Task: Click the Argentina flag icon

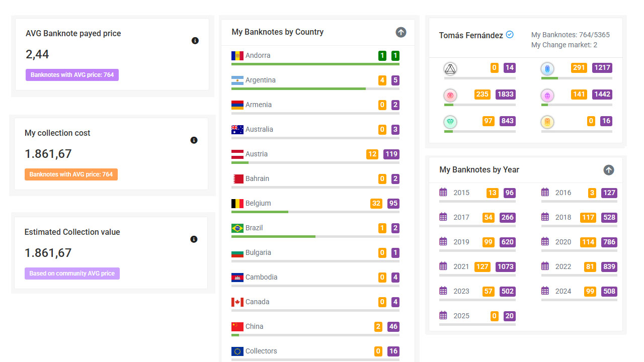Action: point(237,80)
